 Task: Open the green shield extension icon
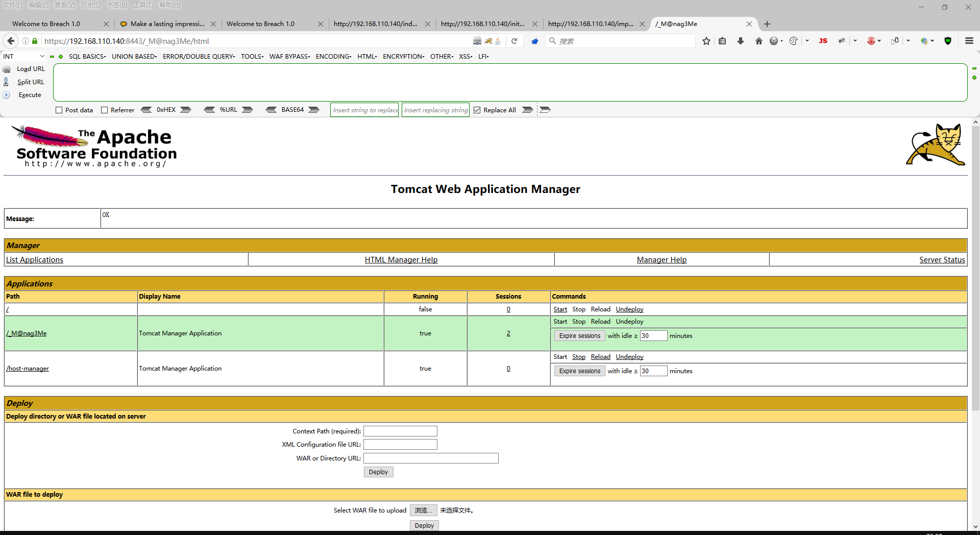point(948,41)
